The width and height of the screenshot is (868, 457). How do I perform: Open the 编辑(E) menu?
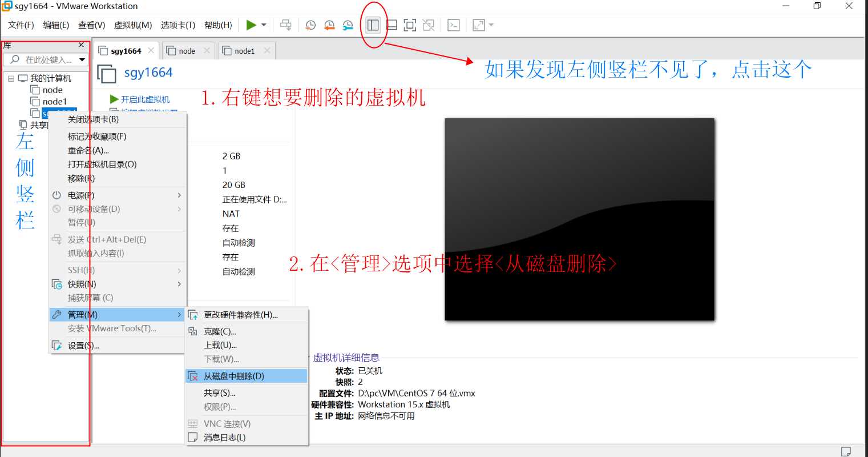click(x=56, y=25)
